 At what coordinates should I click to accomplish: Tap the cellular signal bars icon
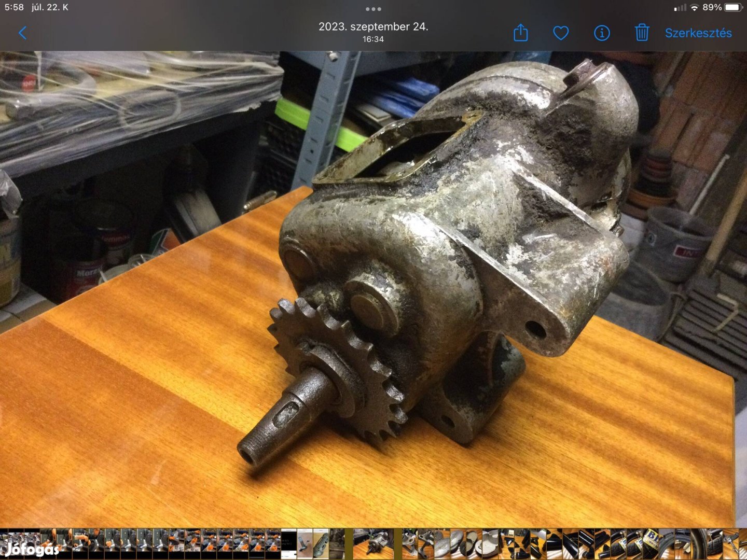(x=680, y=7)
